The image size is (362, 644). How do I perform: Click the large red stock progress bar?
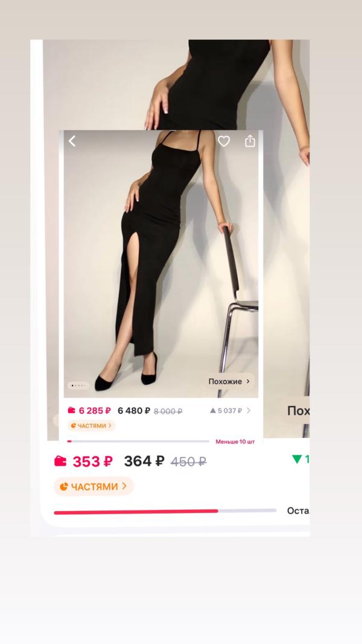pos(165,512)
